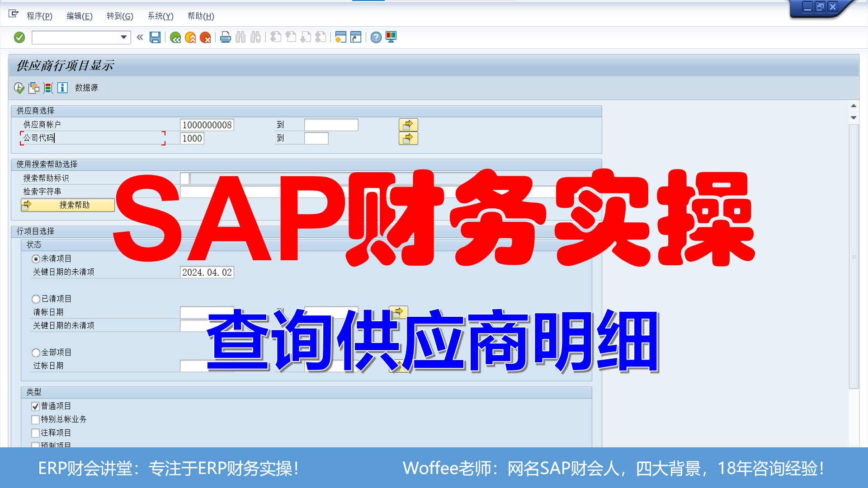This screenshot has height=488, width=868.
Task: Open the 帮助(H) menu
Action: (201, 16)
